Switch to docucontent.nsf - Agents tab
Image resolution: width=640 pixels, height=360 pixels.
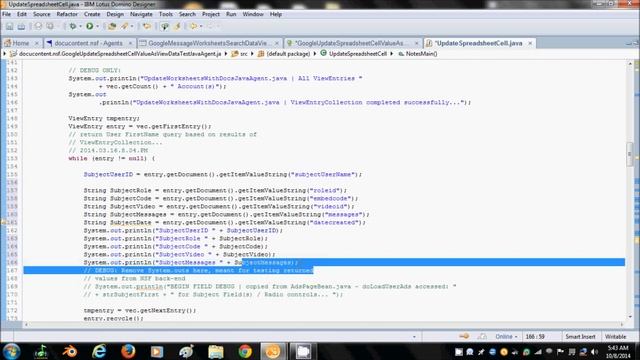click(89, 43)
